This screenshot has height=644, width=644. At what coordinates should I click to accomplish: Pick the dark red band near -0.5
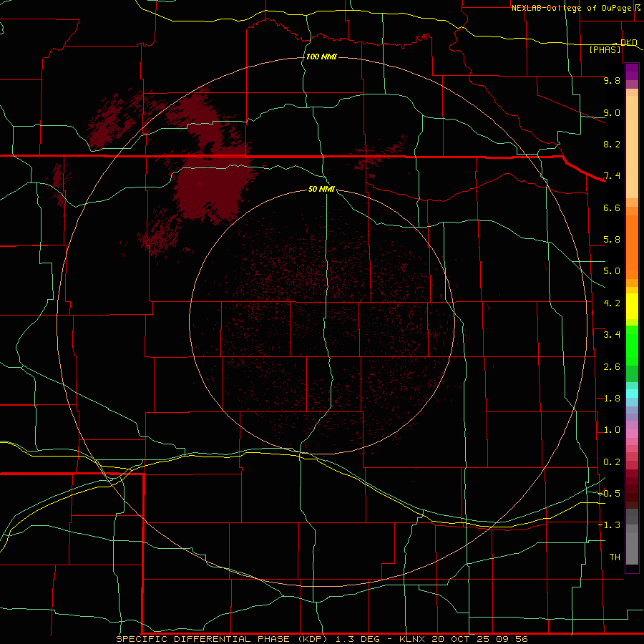[x=632, y=489]
